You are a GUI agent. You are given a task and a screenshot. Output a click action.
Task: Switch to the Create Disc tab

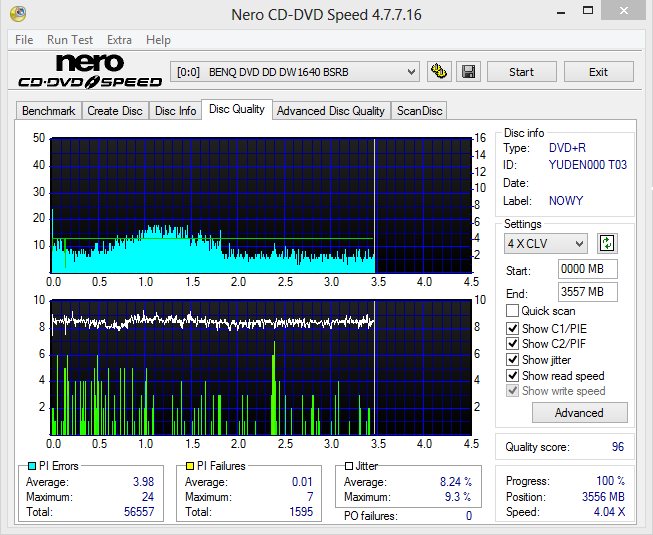point(115,111)
